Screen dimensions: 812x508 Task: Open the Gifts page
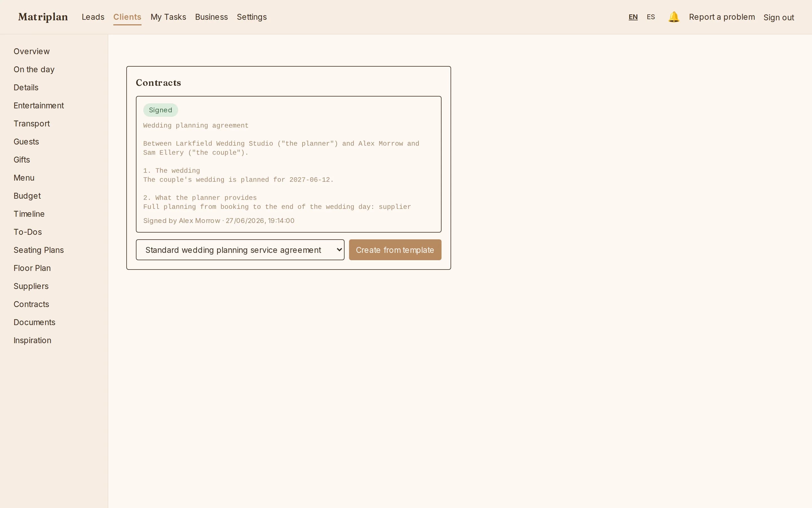pos(21,160)
